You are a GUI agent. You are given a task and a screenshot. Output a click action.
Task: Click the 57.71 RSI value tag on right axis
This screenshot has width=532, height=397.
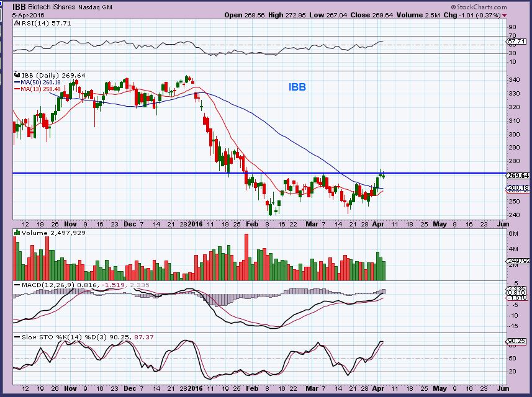[x=517, y=42]
